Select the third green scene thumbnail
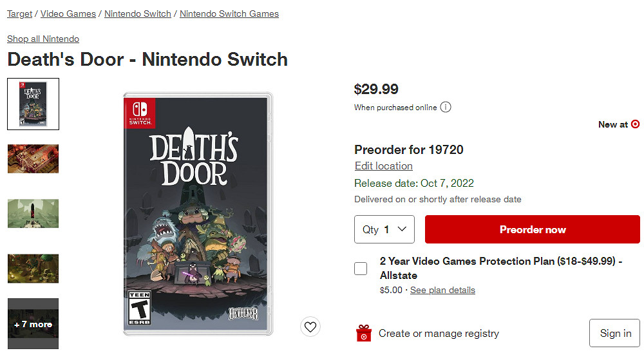Image resolution: width=644 pixels, height=362 pixels. 33,214
